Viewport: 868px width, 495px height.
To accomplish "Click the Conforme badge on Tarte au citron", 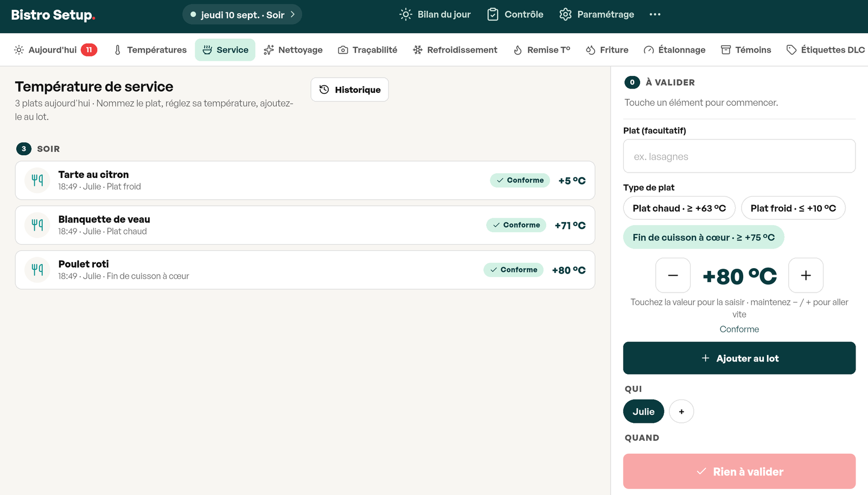I will [520, 180].
